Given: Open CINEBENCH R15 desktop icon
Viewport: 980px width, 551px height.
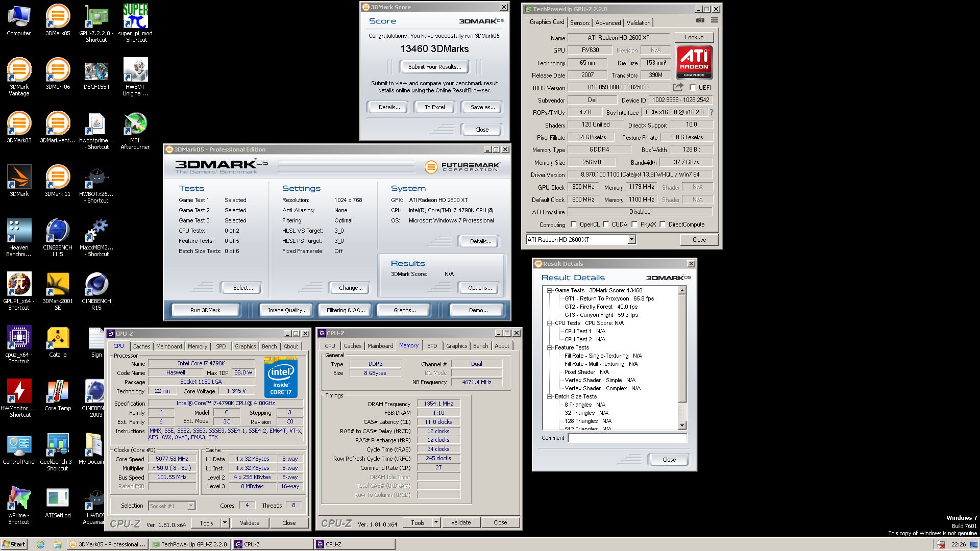Looking at the screenshot, I should pyautogui.click(x=96, y=292).
